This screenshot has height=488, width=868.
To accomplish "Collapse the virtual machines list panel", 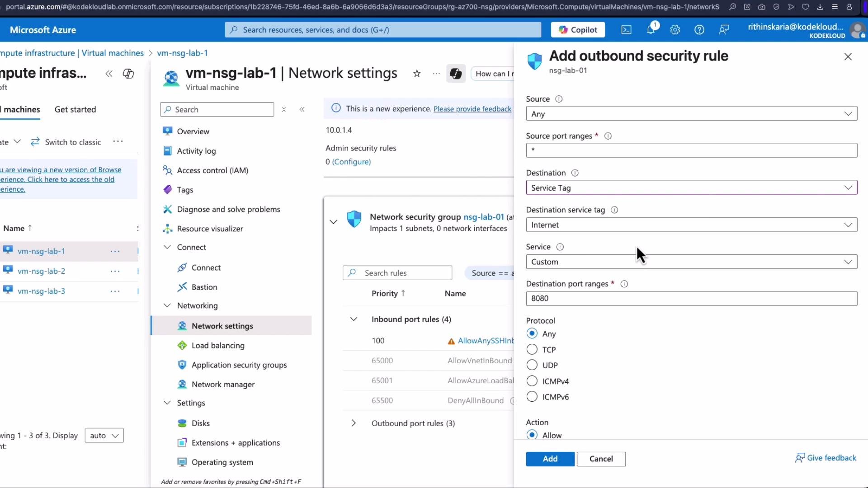I will 109,74.
